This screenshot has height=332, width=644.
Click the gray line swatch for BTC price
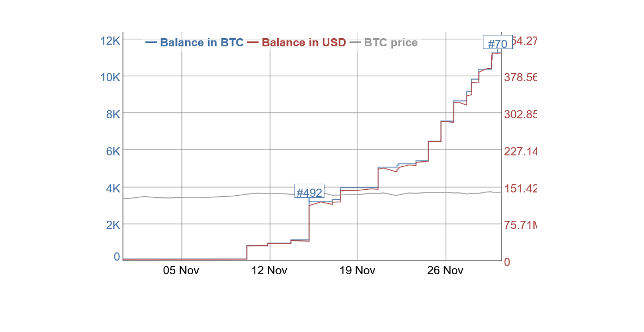(x=355, y=43)
